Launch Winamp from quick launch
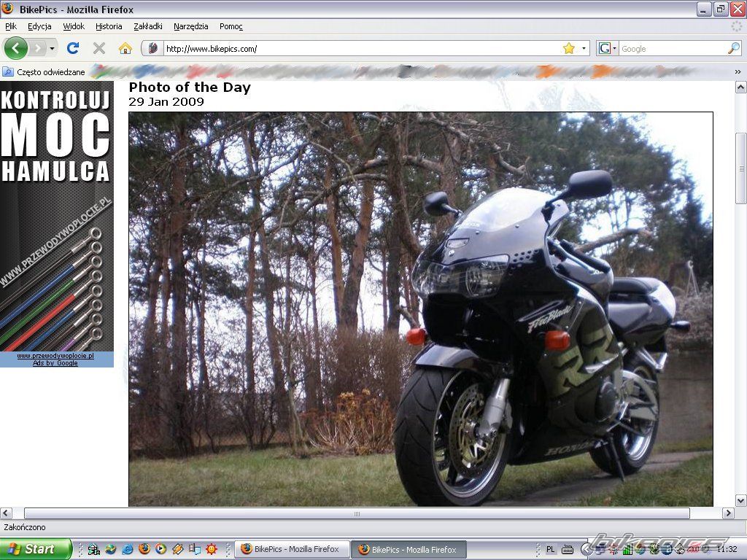This screenshot has width=747, height=560. pyautogui.click(x=178, y=549)
